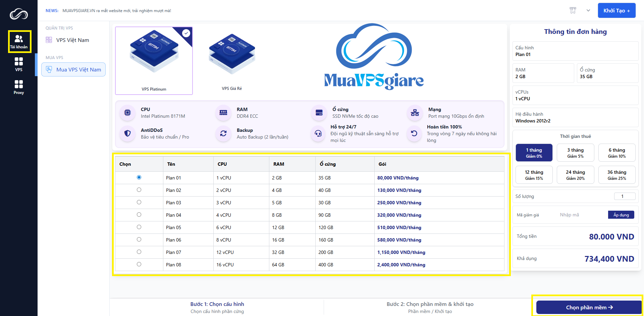Click the cloud logo in sidebar
The image size is (644, 316).
click(19, 14)
